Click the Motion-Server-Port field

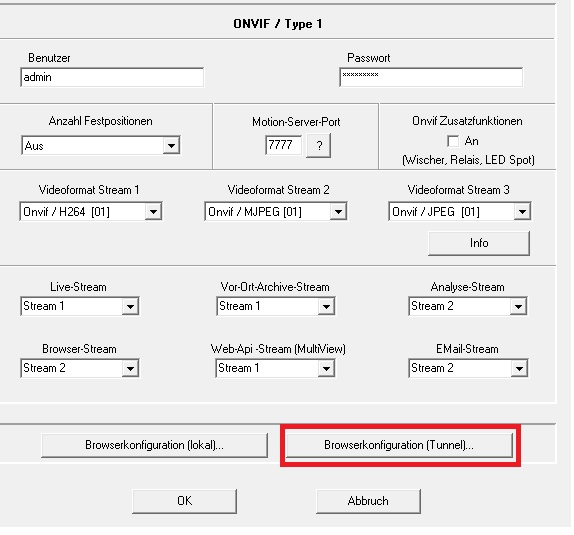click(284, 145)
